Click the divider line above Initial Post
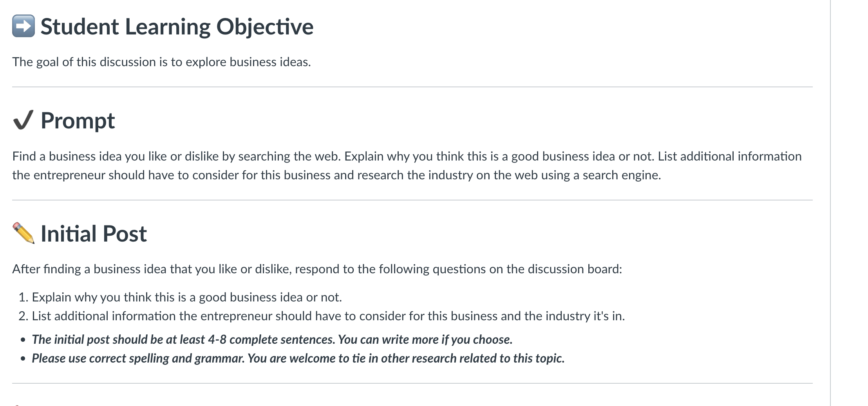Viewport: 868px width, 406px height. point(412,200)
